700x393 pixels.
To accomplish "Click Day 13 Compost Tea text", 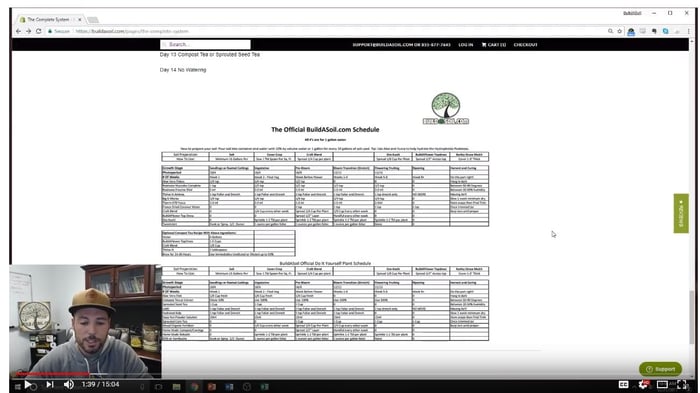I will (x=209, y=54).
